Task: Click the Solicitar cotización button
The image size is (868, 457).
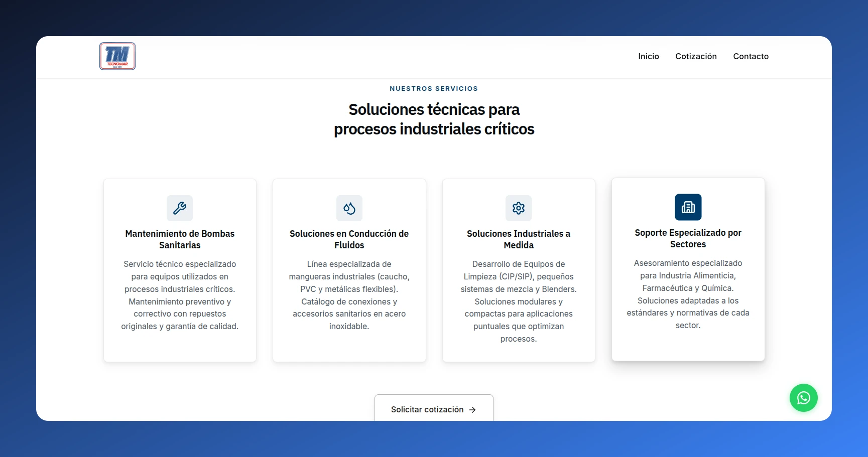Action: point(434,408)
